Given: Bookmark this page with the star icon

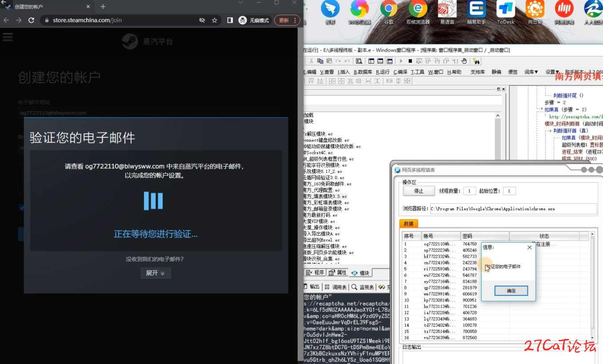Looking at the screenshot, I should [x=215, y=20].
